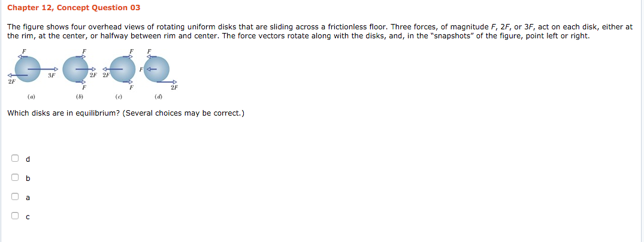This screenshot has height=242, width=644.
Task: Click the Chapter 12, Concept Question 03 heading
Action: [74, 7]
